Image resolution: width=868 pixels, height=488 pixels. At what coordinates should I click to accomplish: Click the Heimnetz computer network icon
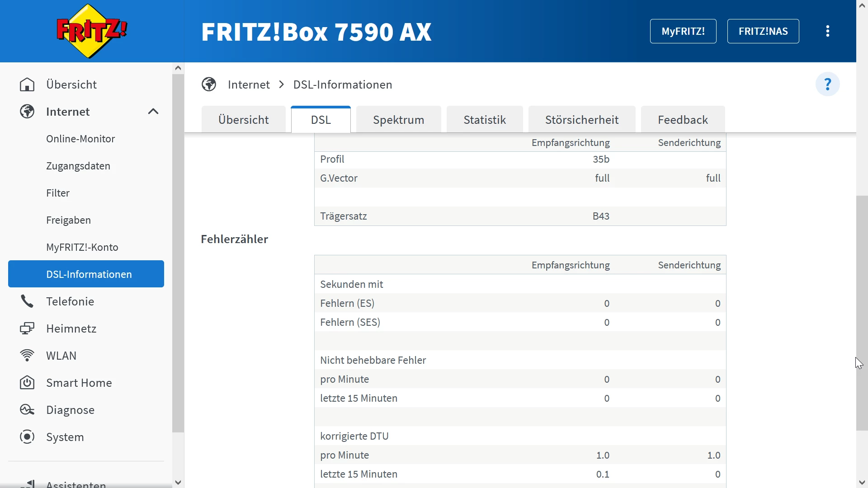27,328
